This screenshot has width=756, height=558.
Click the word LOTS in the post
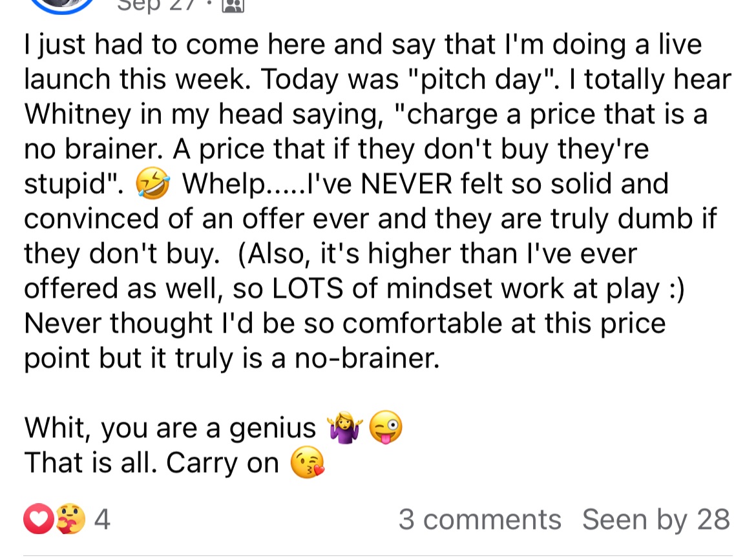point(308,288)
